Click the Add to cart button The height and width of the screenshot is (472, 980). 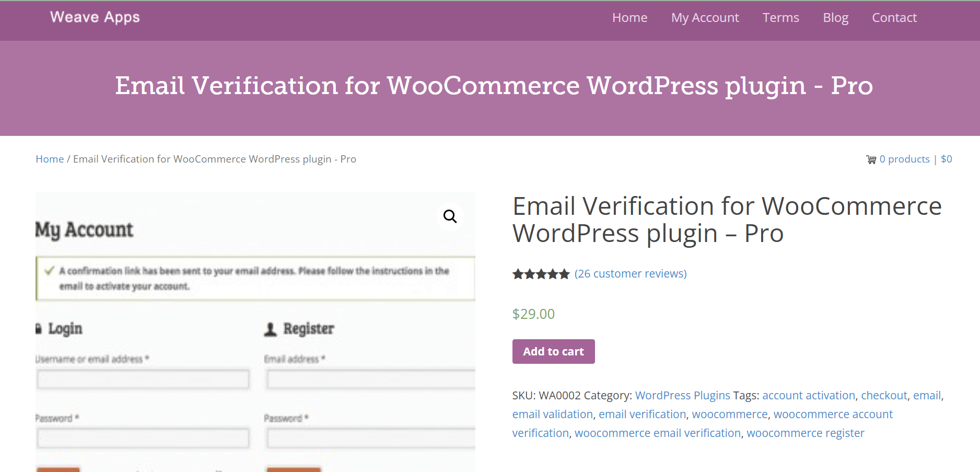[553, 351]
